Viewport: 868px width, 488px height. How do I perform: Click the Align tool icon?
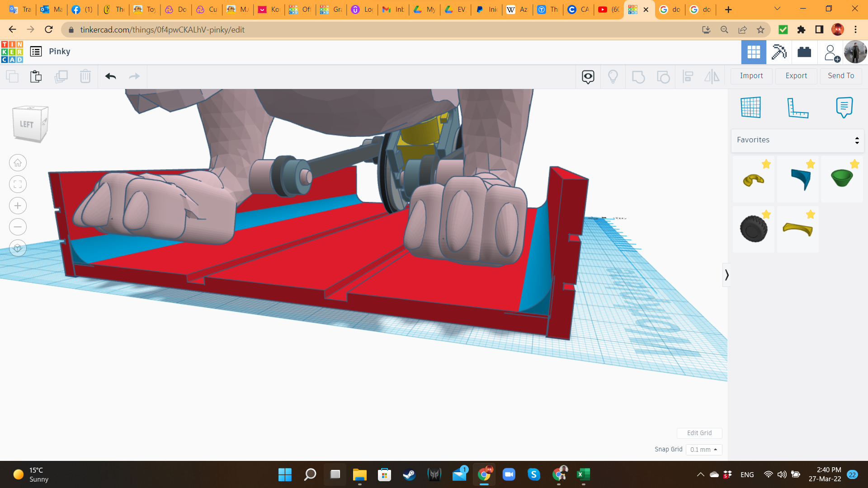(x=688, y=76)
